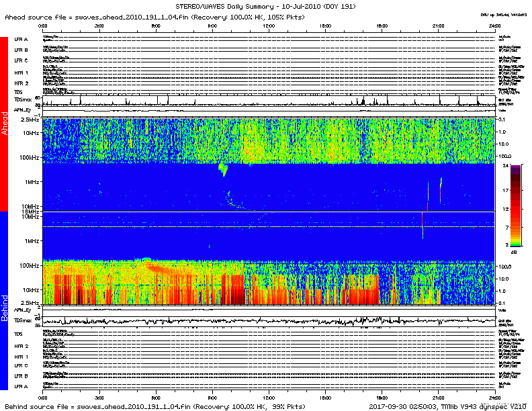Click the 100kHz label in the Behind spectrogram

28,265
